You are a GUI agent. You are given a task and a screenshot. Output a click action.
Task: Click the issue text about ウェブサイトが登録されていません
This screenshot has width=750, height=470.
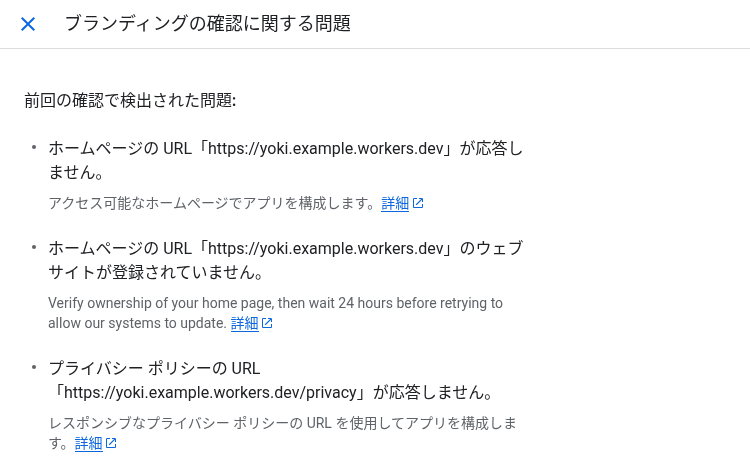pyautogui.click(x=286, y=260)
